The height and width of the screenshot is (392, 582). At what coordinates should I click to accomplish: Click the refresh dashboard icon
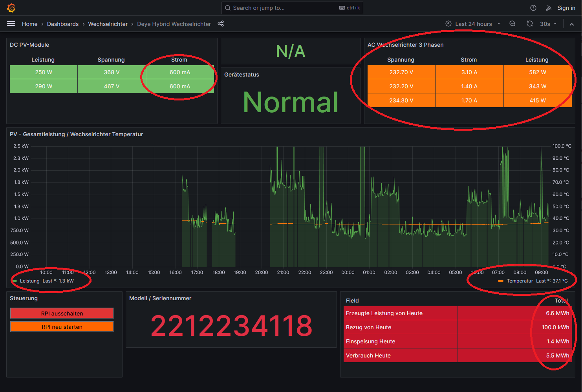(x=529, y=24)
